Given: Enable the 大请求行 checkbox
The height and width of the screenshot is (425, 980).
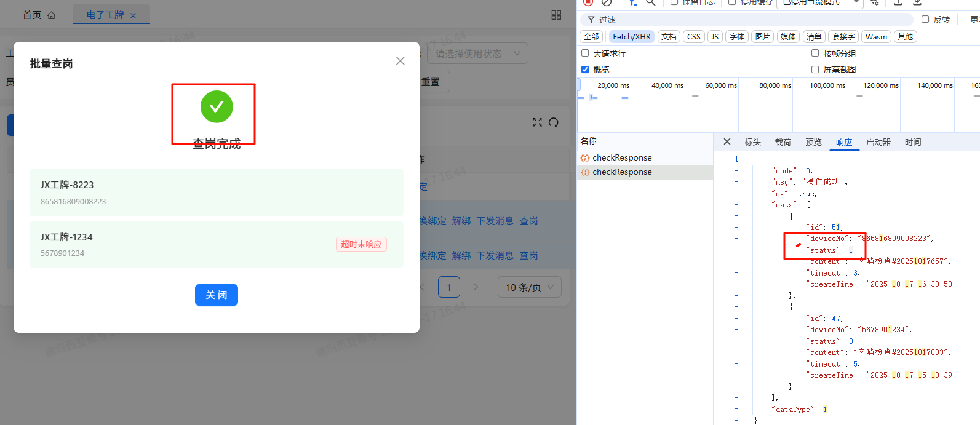Looking at the screenshot, I should [585, 54].
